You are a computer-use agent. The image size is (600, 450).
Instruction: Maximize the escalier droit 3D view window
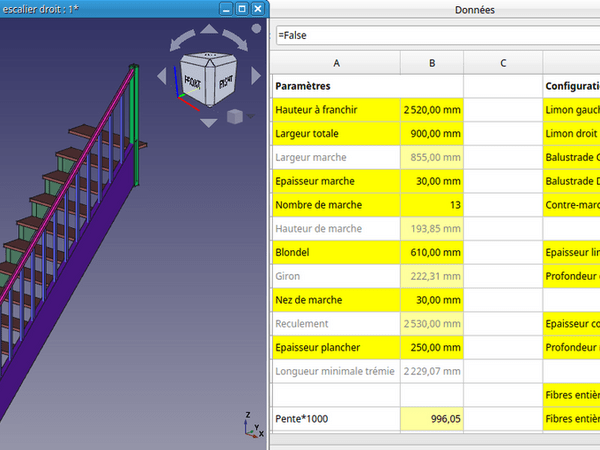(x=242, y=8)
